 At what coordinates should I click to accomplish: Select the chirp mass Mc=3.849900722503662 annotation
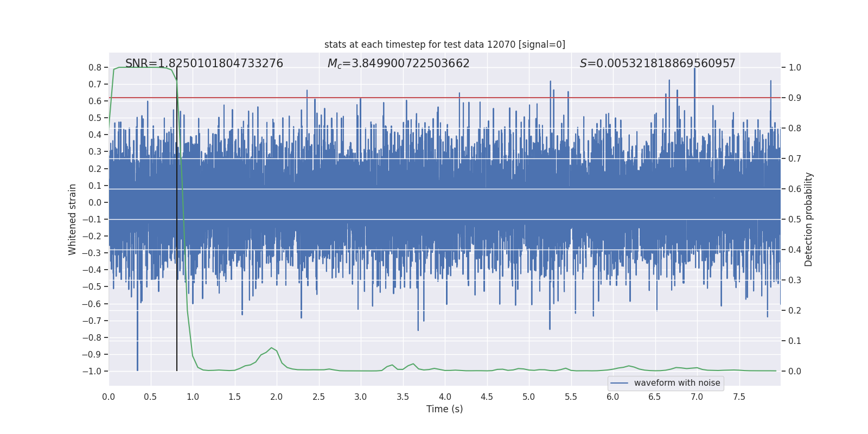pyautogui.click(x=399, y=63)
